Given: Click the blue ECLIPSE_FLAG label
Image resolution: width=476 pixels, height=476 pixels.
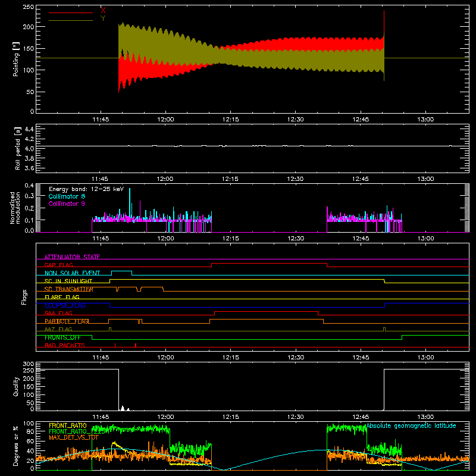Looking at the screenshot, I should [x=65, y=305].
